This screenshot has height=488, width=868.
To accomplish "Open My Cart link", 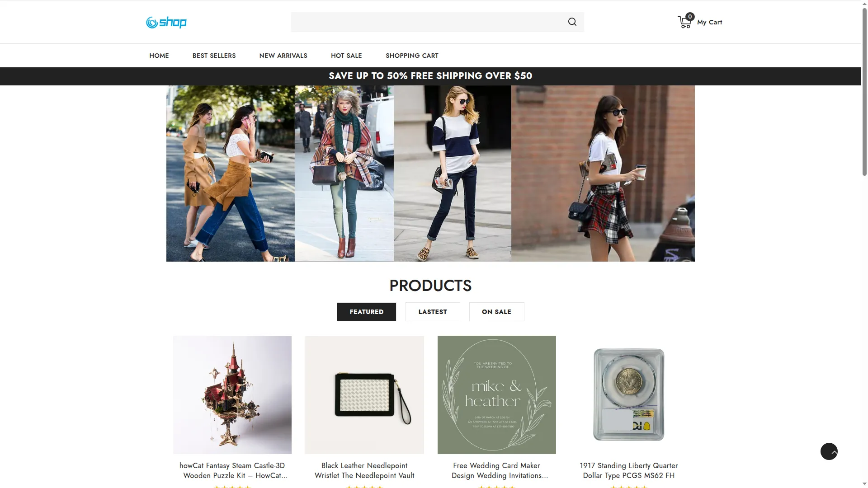I will tap(709, 22).
